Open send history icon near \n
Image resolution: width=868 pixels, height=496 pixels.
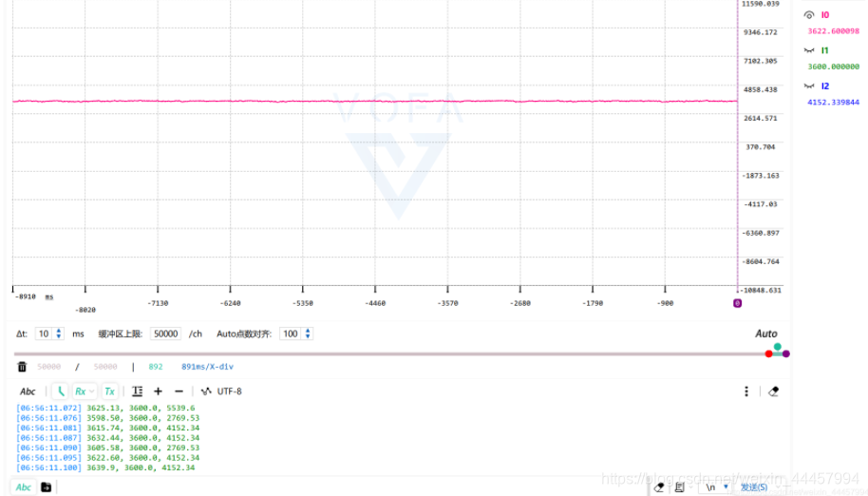[680, 487]
